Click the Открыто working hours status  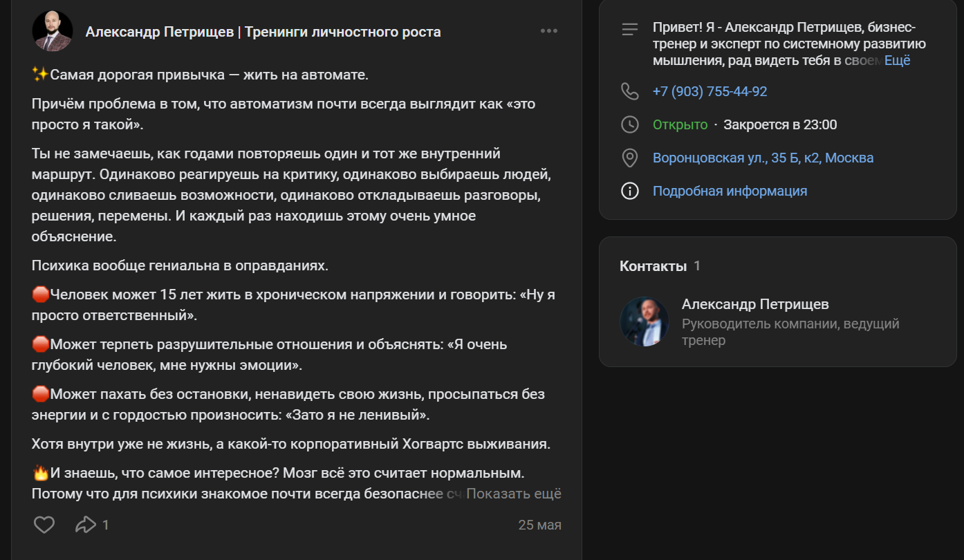(680, 124)
